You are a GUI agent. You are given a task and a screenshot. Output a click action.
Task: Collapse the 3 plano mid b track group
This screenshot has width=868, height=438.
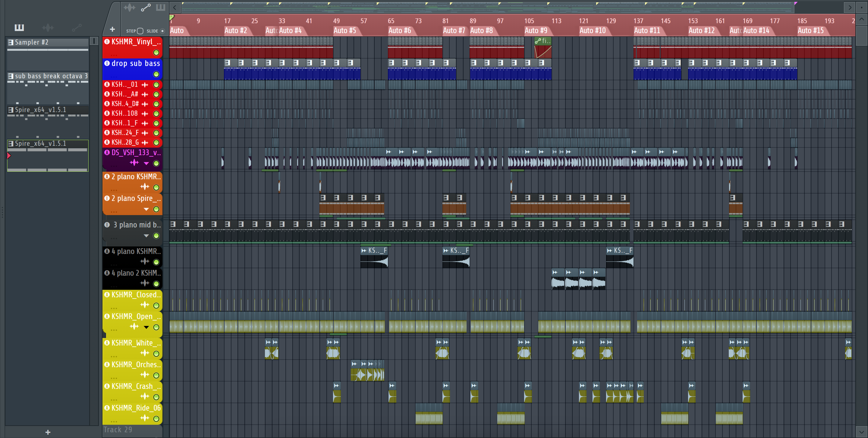(x=146, y=236)
